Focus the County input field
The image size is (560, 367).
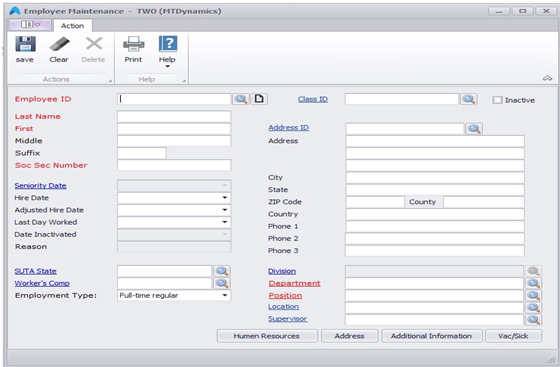pos(484,202)
